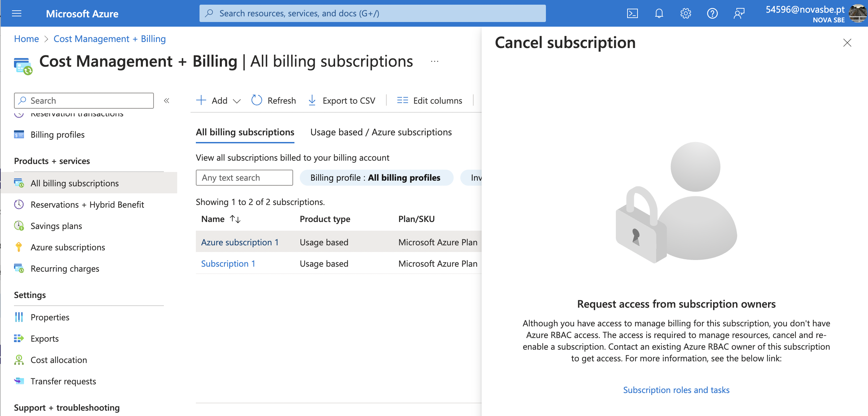Open Subscription roles and tasks link
Viewport: 868px width, 416px height.
[x=676, y=390]
